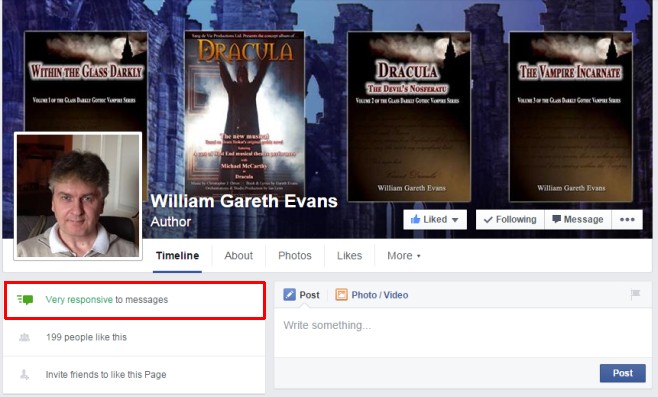Open the More tab dropdown
Screen dimensions: 658x397
[x=404, y=256]
